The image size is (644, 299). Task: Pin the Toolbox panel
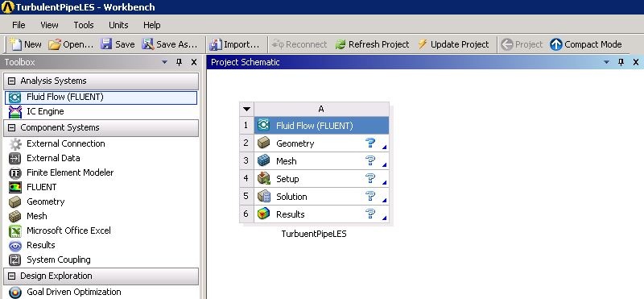[x=179, y=62]
